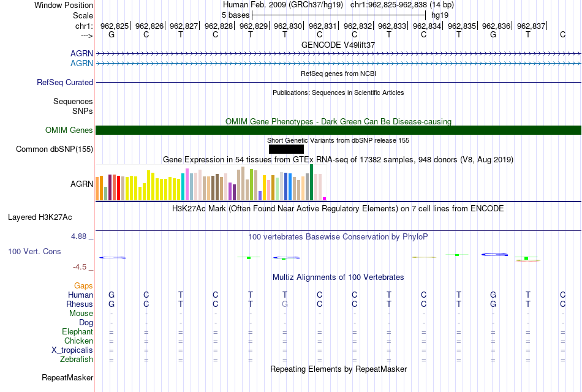Select the X_tropicalis alignment row label

tap(72, 350)
